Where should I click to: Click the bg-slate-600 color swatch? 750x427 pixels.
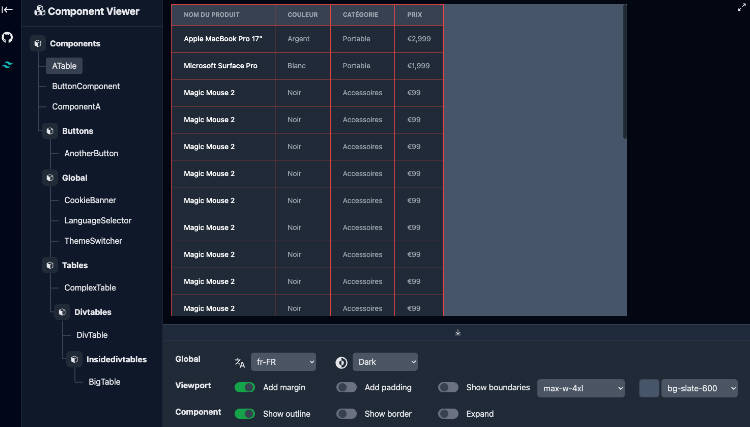(649, 388)
